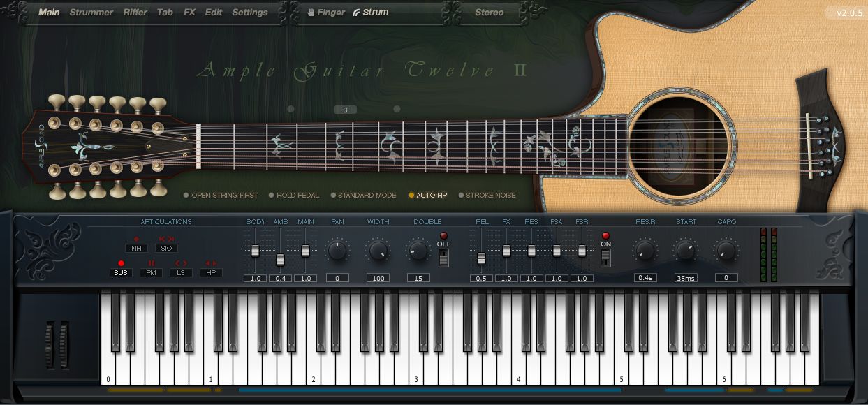Switch to the FX tab
Image resolution: width=868 pixels, height=405 pixels.
pyautogui.click(x=189, y=13)
